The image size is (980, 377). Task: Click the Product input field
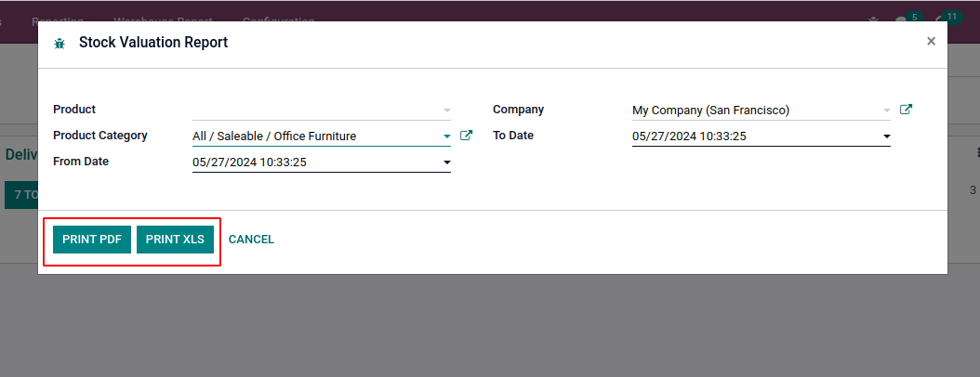pos(314,110)
